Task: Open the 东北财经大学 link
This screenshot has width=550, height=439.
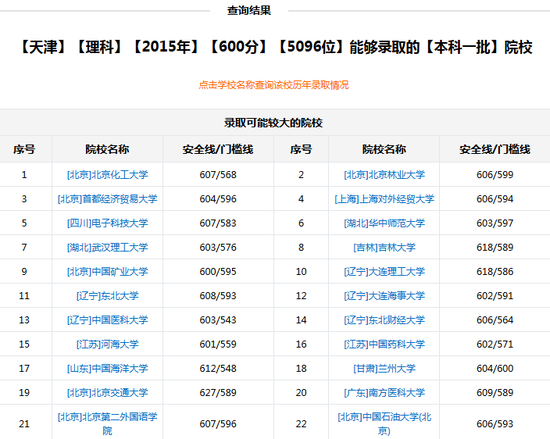Action: (384, 320)
